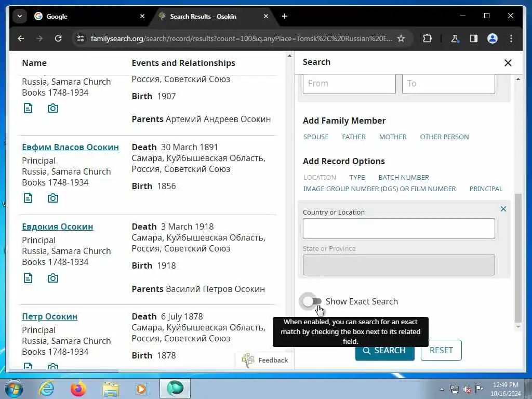
Task: Click the browser back arrow
Action: click(21, 38)
